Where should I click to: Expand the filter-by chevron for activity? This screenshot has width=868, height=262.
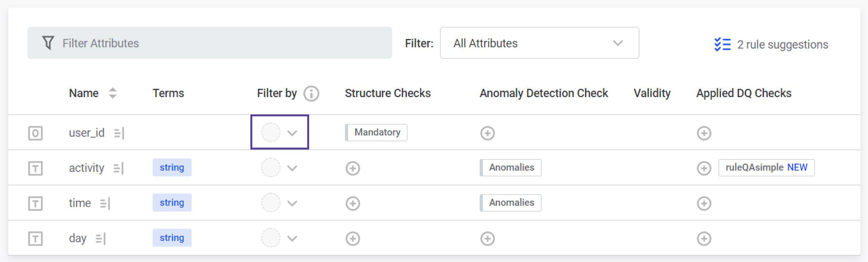pyautogui.click(x=292, y=168)
